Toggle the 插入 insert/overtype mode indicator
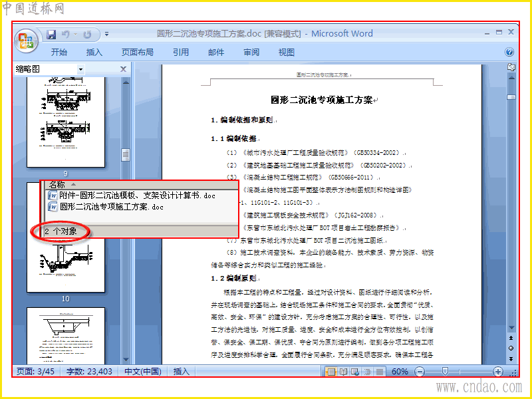This screenshot has height=399, width=532. coord(181,372)
